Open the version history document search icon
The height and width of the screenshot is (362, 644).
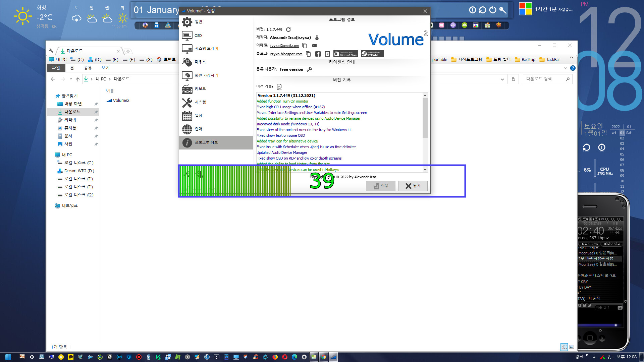click(279, 87)
